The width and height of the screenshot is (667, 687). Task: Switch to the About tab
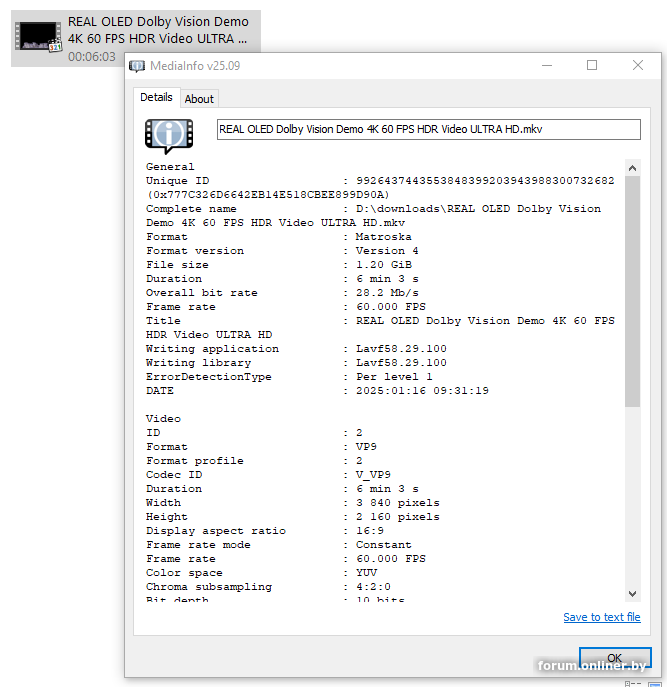tap(199, 99)
